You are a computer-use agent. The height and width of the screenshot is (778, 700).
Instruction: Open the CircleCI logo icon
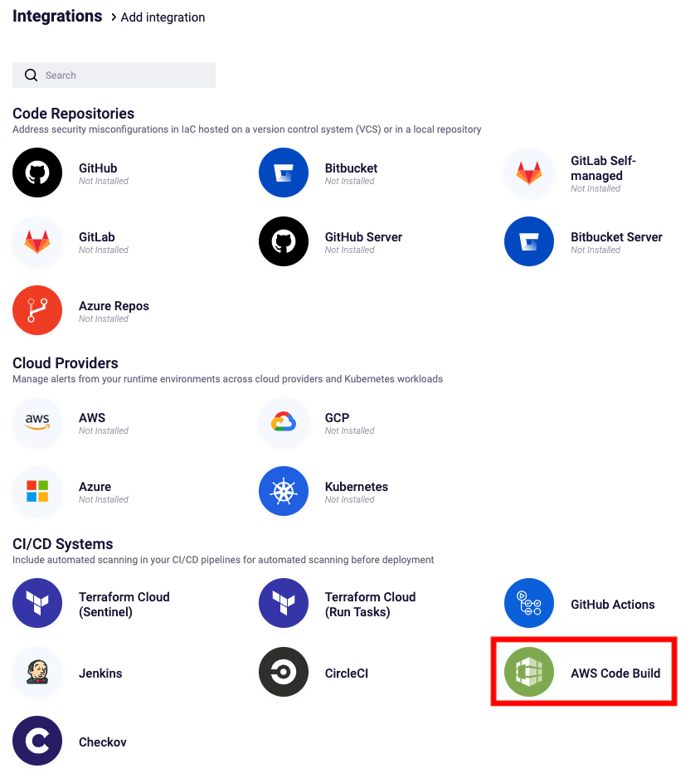coord(284,672)
